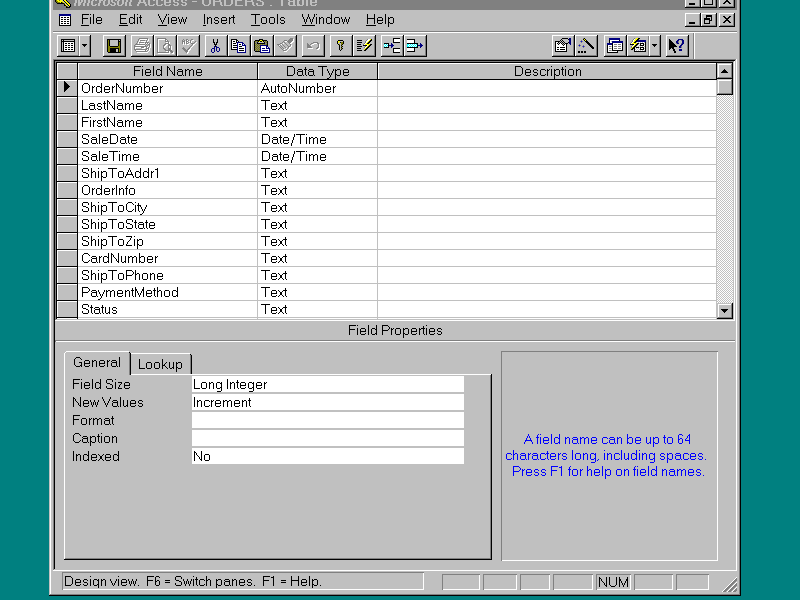
Task: Open the Insert menu
Action: 219,19
